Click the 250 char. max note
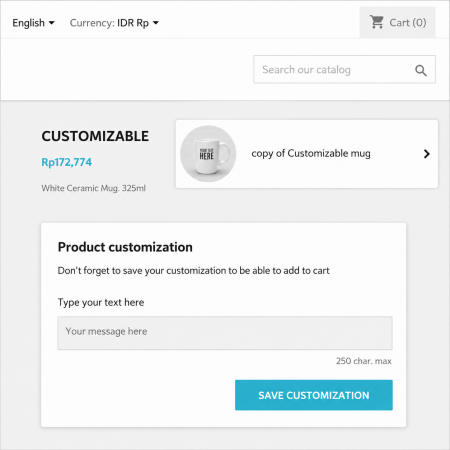Viewport: 450px width, 450px height. 364,361
